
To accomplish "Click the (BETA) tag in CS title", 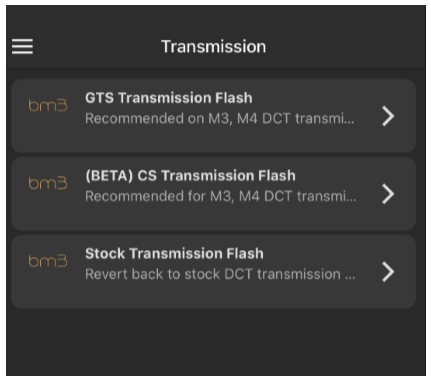I will pyautogui.click(x=109, y=176).
